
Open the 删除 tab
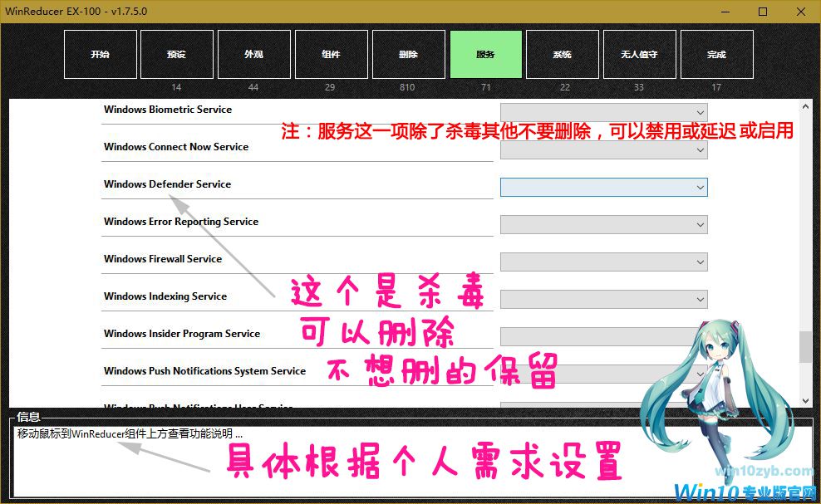408,55
